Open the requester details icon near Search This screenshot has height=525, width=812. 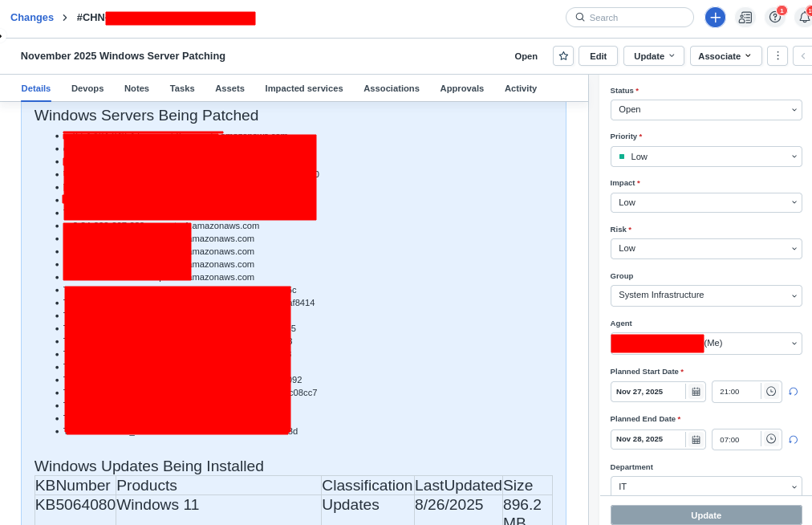point(745,17)
